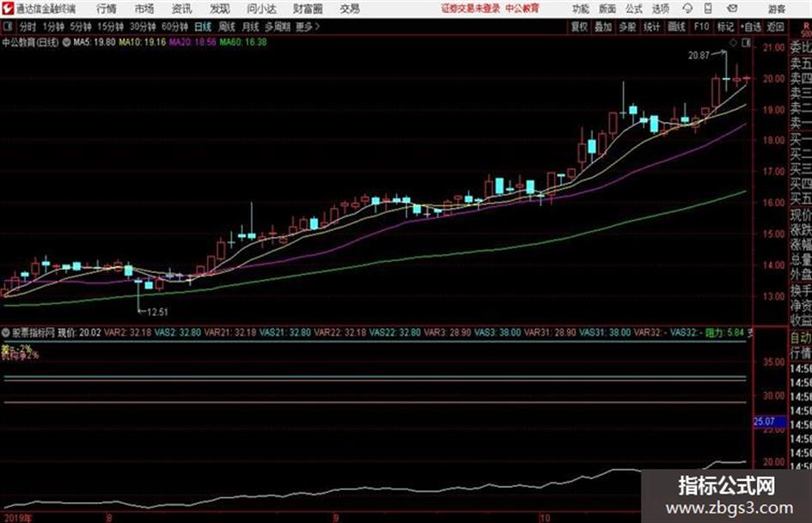Click the Tongdaxin logo icon
This screenshot has height=523, width=812.
8,9
